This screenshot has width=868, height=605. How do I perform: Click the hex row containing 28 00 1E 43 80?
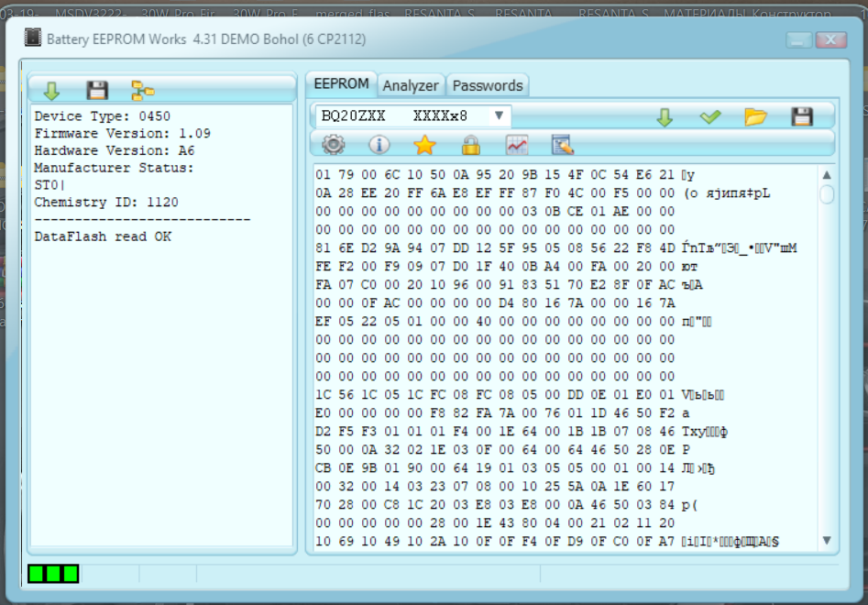(x=495, y=523)
